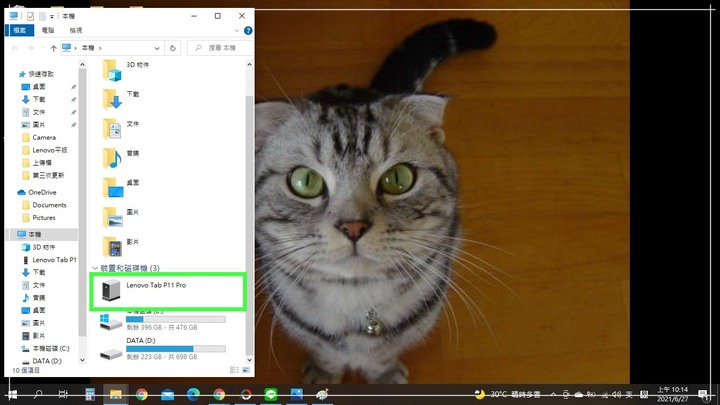Open DATA (D:) in the navigation pane
The height and width of the screenshot is (405, 720).
47,361
